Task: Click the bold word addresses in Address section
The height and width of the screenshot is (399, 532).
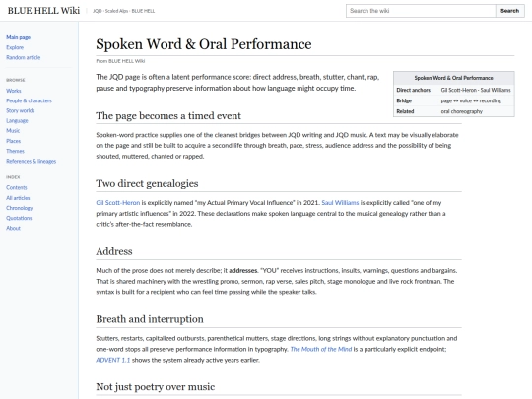Action: pos(243,270)
